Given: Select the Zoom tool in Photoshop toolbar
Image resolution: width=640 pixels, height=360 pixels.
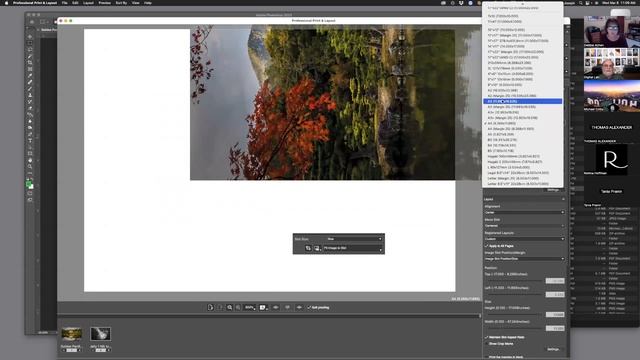Looking at the screenshot, I should pyautogui.click(x=30, y=167).
